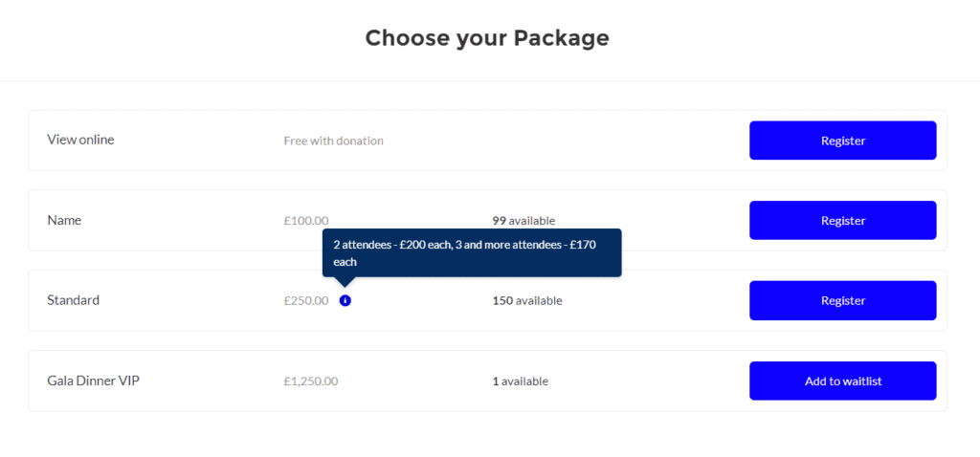This screenshot has width=980, height=457.
Task: Select the Gala Dinner VIP package title
Action: pos(93,381)
